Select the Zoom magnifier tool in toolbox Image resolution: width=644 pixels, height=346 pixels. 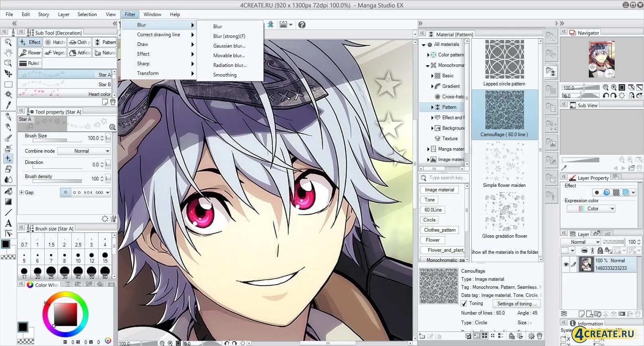[8, 42]
